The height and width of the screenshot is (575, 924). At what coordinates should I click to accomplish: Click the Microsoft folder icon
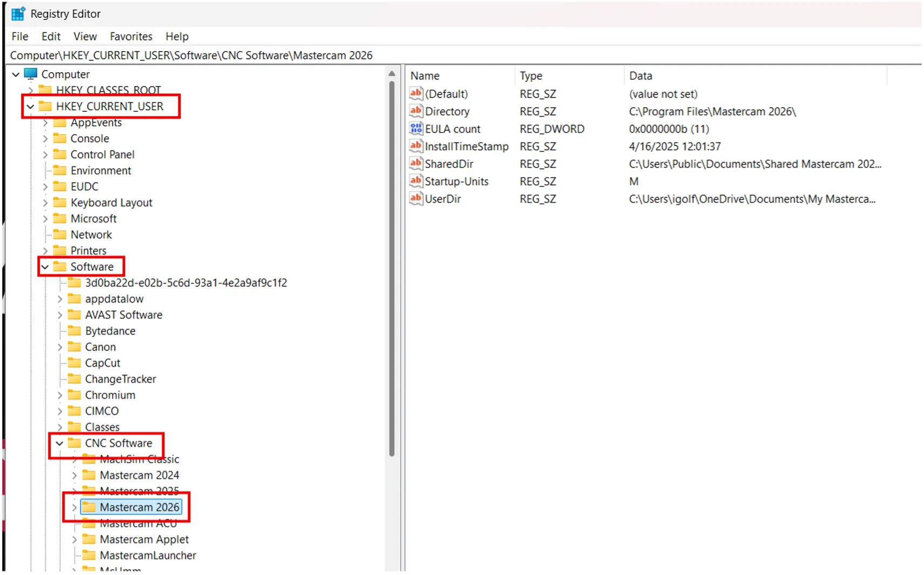click(60, 219)
